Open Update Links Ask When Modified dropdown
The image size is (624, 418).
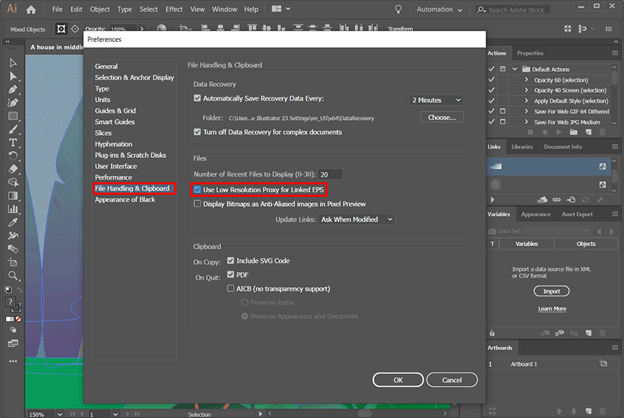pos(356,219)
